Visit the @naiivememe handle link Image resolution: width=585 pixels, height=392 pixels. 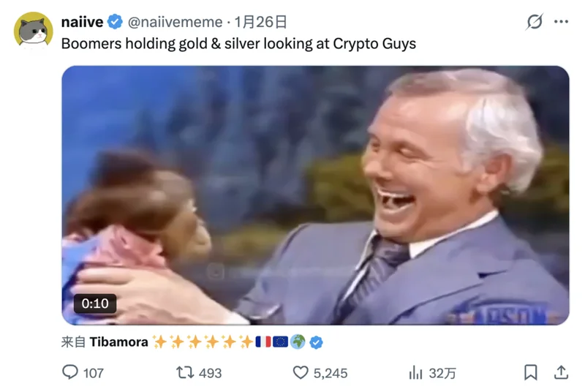[x=175, y=22]
